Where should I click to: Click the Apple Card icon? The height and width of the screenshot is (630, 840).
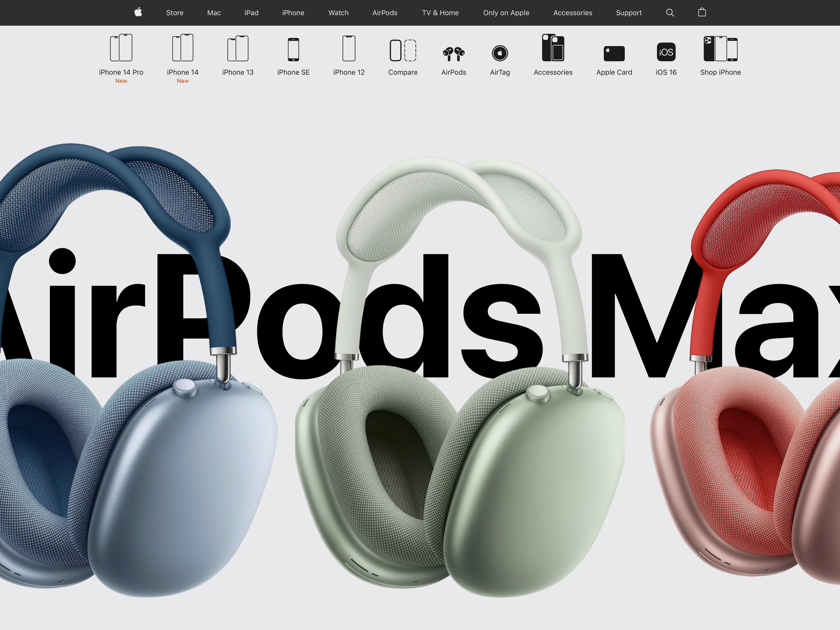614,54
